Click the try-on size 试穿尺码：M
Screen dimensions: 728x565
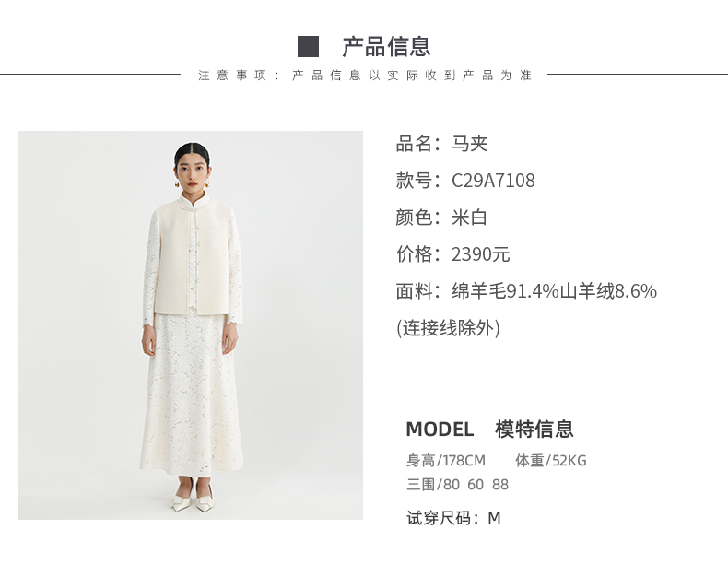(x=453, y=518)
